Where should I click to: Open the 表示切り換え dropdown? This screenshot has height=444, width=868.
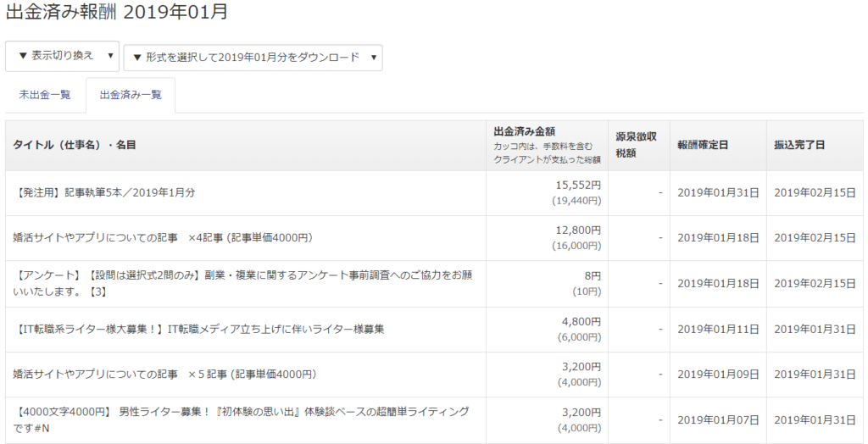pyautogui.click(x=62, y=57)
